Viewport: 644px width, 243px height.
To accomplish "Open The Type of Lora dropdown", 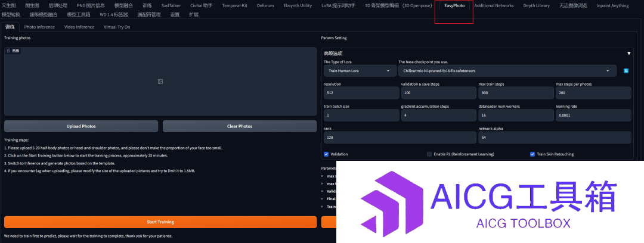I will [x=360, y=71].
